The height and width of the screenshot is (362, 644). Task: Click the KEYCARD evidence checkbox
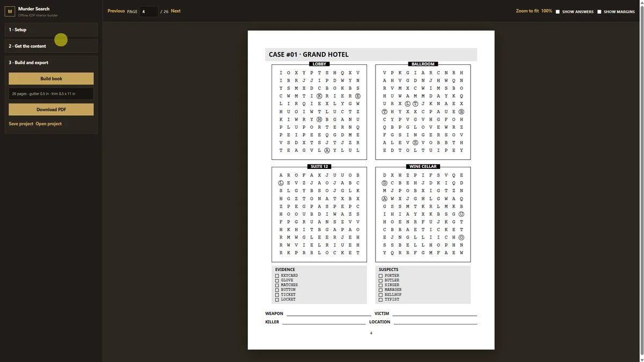tap(277, 276)
